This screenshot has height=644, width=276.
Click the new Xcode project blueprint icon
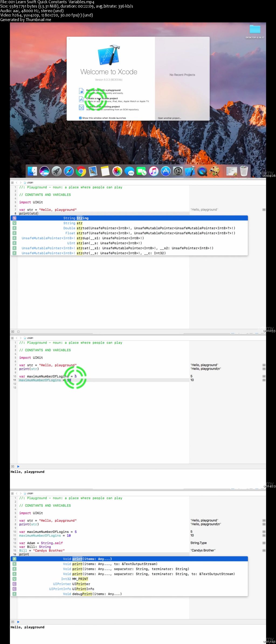click(81, 99)
